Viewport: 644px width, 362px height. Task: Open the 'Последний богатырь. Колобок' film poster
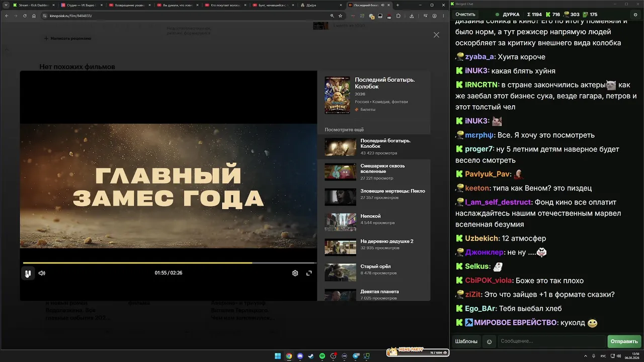click(x=337, y=95)
